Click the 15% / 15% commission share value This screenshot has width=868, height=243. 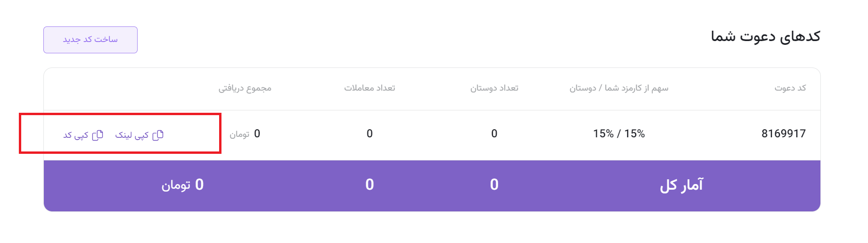(619, 134)
